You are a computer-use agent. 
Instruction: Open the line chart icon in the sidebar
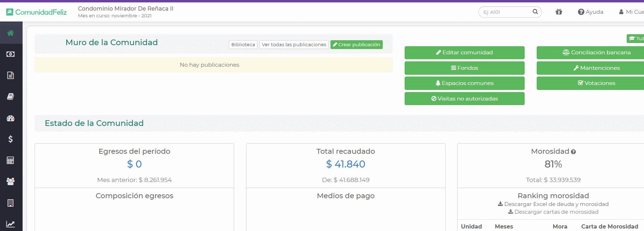point(11,224)
